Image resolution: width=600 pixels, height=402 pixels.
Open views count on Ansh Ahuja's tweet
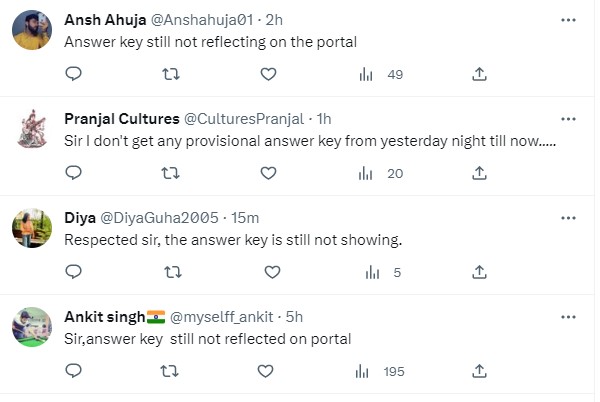380,74
